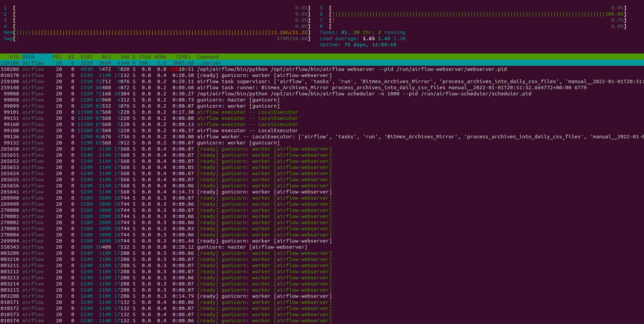Select process 99100 airflow executor row
The height and width of the screenshot is (324, 644).
[x=322, y=130]
